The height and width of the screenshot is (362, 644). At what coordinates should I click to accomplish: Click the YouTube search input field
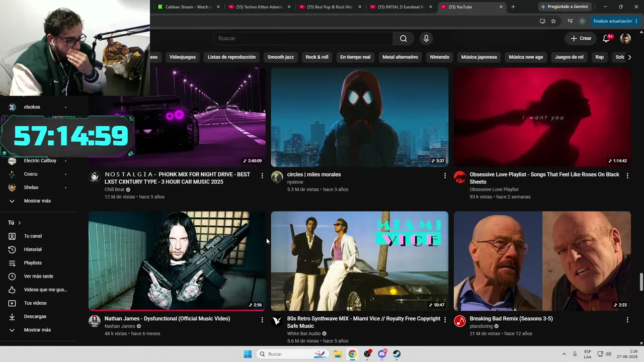tap(303, 39)
